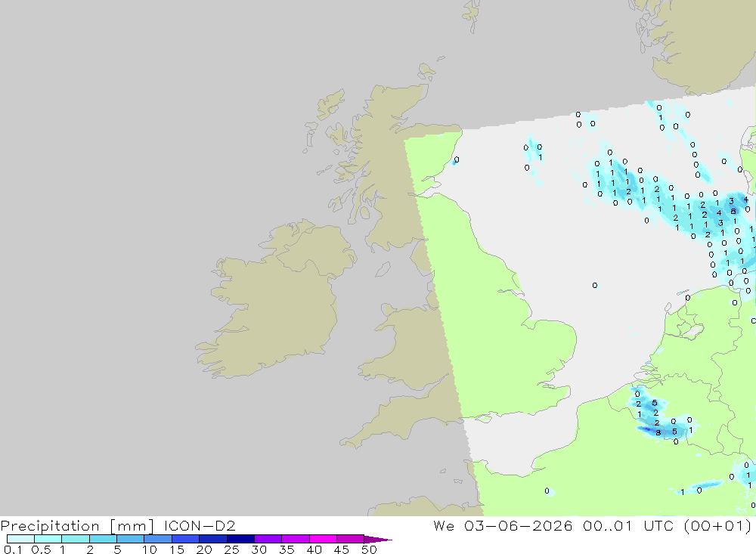The width and height of the screenshot is (756, 554).
Task: Click the '00..01 UTC' time range text
Action: click(628, 525)
